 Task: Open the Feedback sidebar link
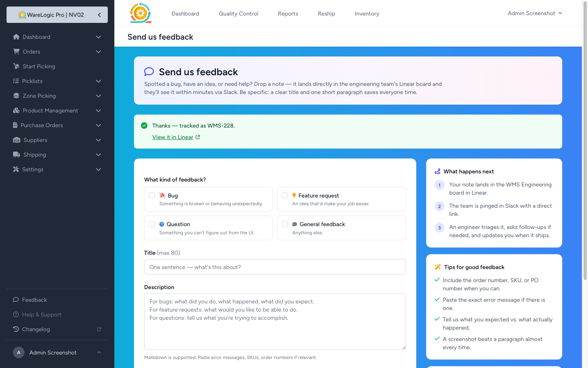57,300
